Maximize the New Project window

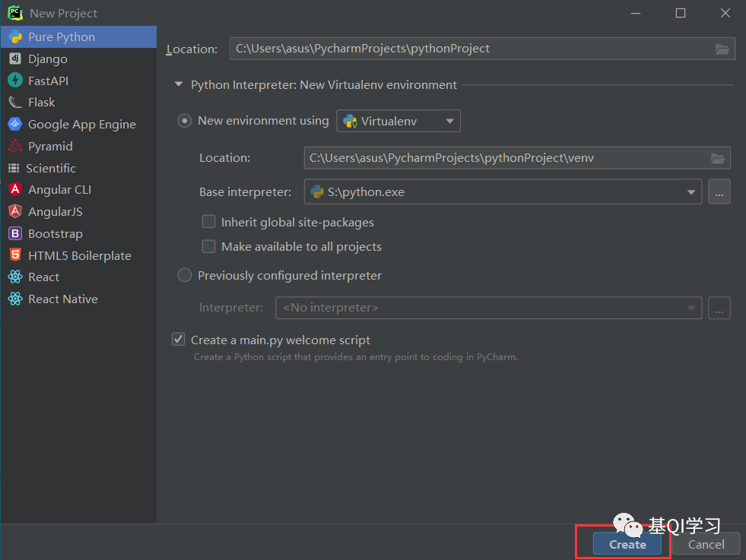pos(681,13)
